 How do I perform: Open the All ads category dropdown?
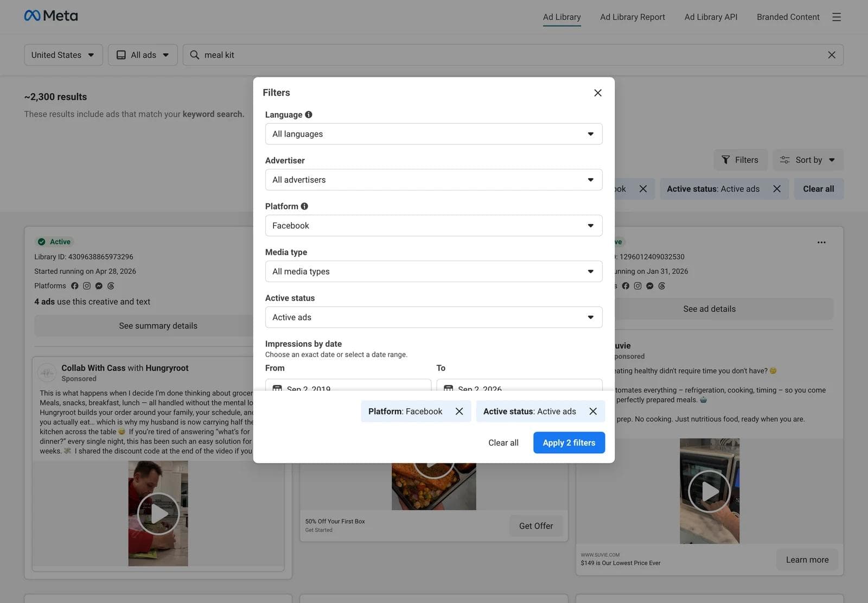[143, 55]
